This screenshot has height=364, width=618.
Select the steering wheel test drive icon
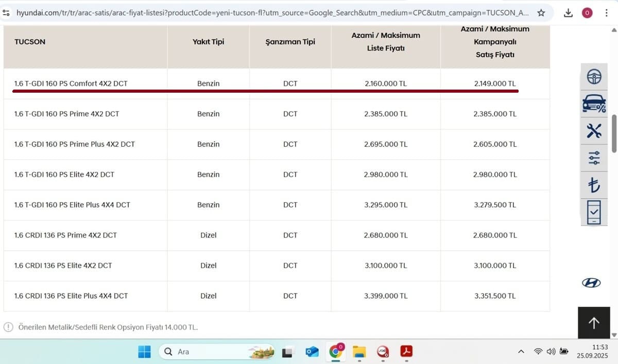[594, 76]
